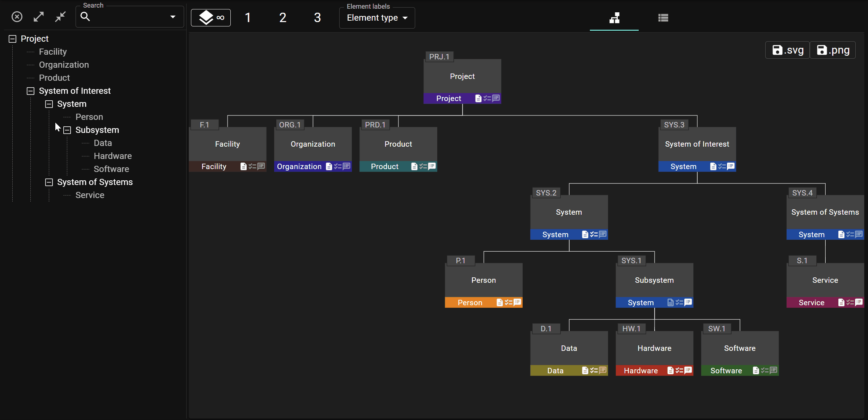Screen dimensions: 868x420
Task: Click depth level 3 toolbar button
Action: click(x=318, y=17)
